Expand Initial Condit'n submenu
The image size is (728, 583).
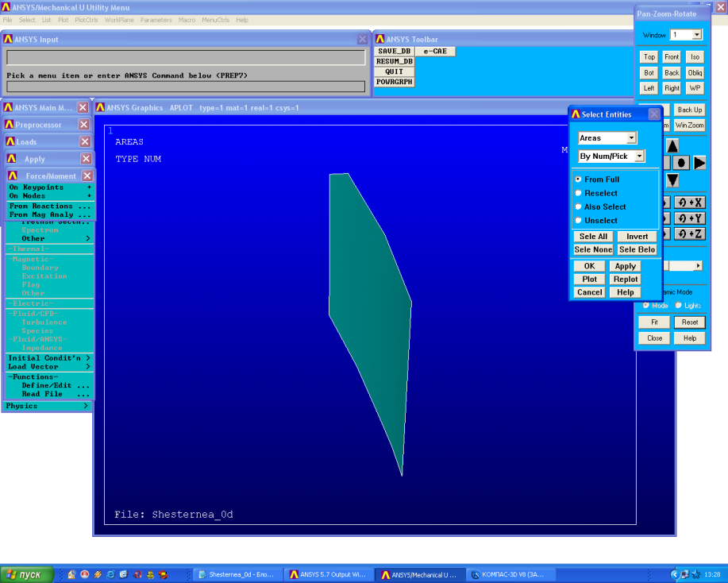click(48, 357)
